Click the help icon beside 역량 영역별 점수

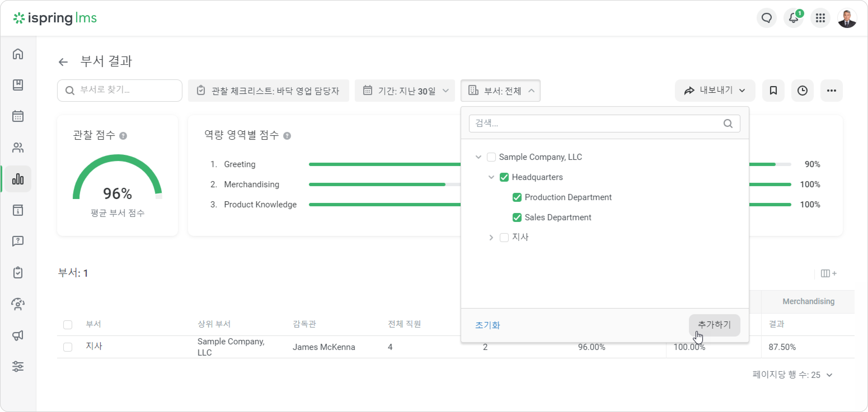pyautogui.click(x=287, y=136)
